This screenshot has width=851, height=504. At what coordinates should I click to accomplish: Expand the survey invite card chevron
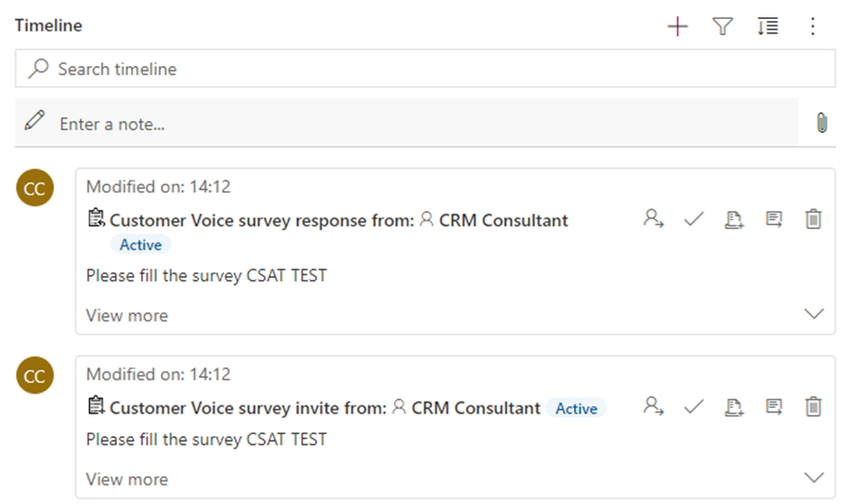coord(814,478)
